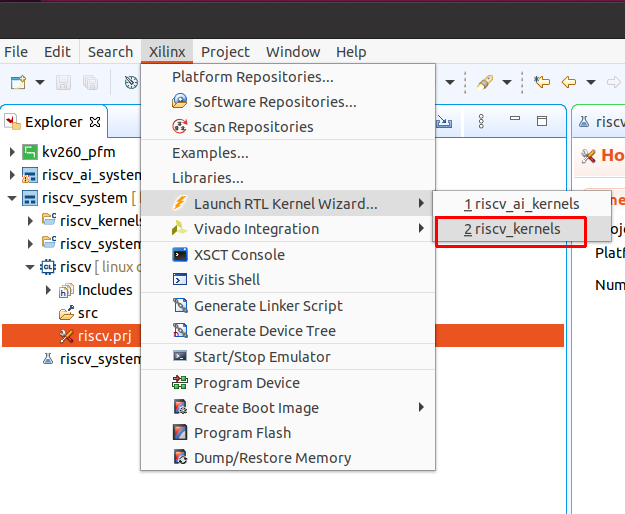The height and width of the screenshot is (514, 625).
Task: Click the RTL Kernel Wizard lightning icon
Action: tap(179, 203)
